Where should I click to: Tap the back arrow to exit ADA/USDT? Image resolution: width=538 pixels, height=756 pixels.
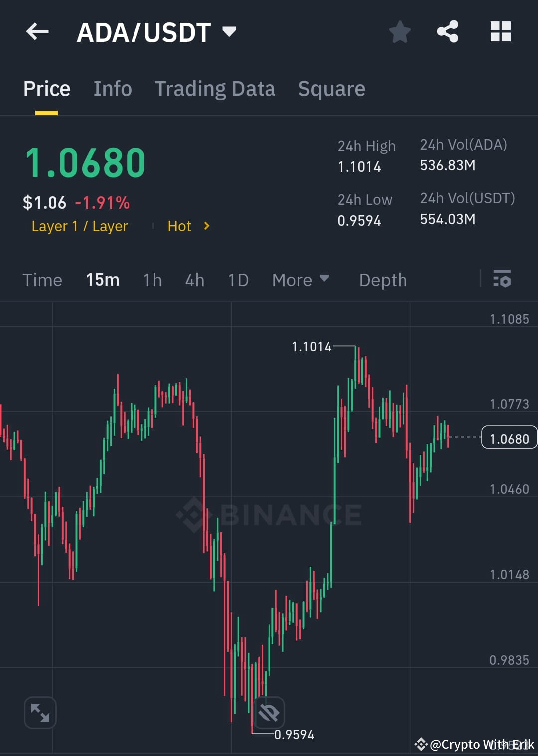pyautogui.click(x=37, y=31)
